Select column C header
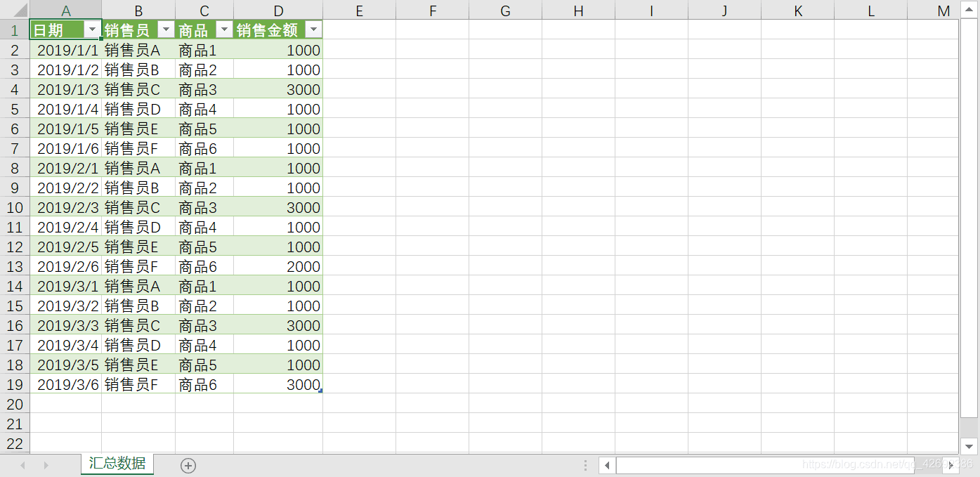Image resolution: width=980 pixels, height=477 pixels. (204, 10)
